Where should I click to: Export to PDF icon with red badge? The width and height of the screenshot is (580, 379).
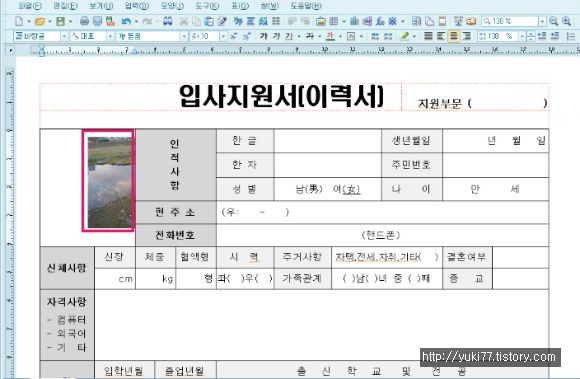pyautogui.click(x=110, y=21)
